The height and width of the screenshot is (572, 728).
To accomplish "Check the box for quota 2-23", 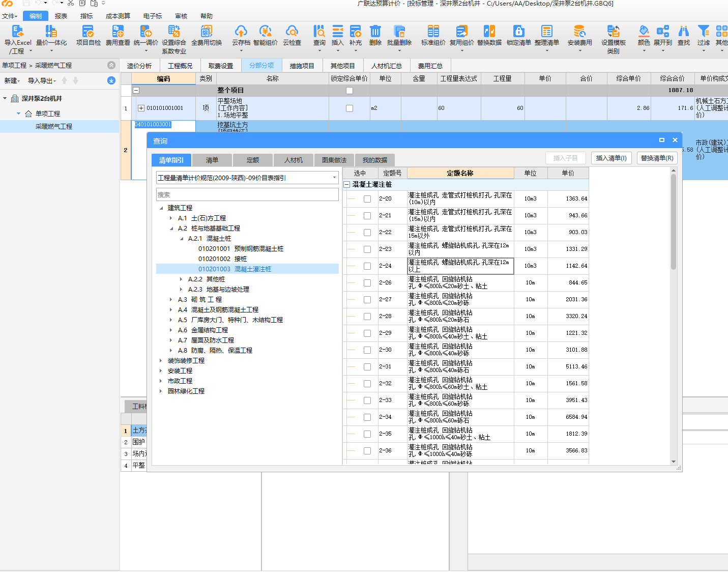I will 367,249.
